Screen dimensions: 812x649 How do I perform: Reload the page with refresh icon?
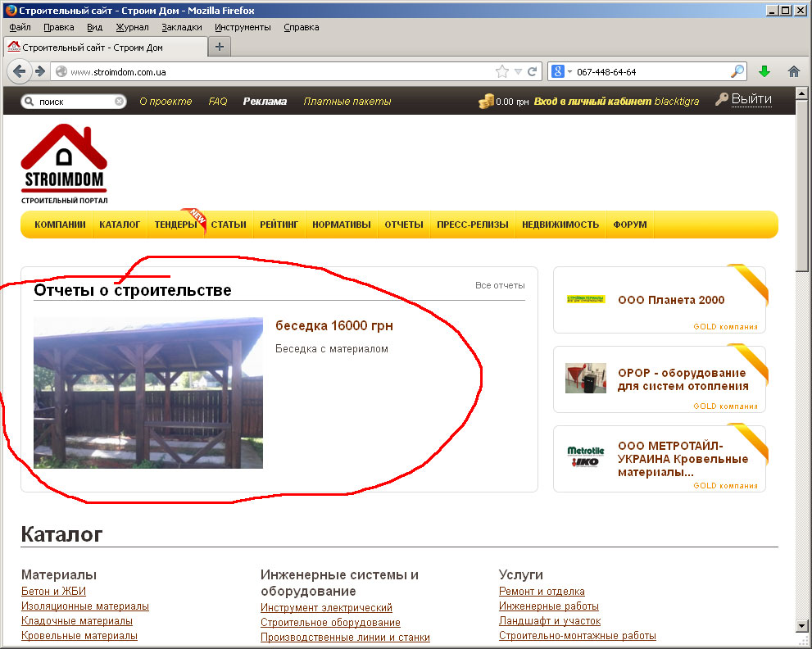click(x=533, y=72)
